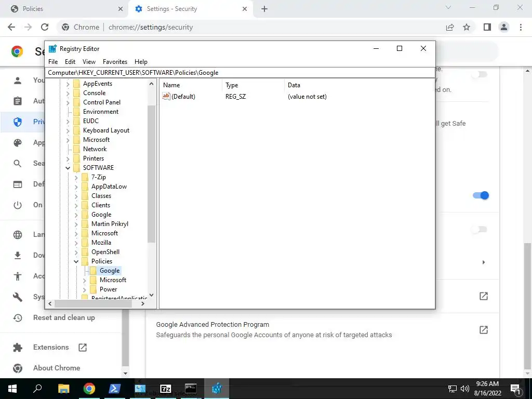Screen dimensions: 532x399
Task: Open the View menu in Registry Editor
Action: click(x=89, y=62)
